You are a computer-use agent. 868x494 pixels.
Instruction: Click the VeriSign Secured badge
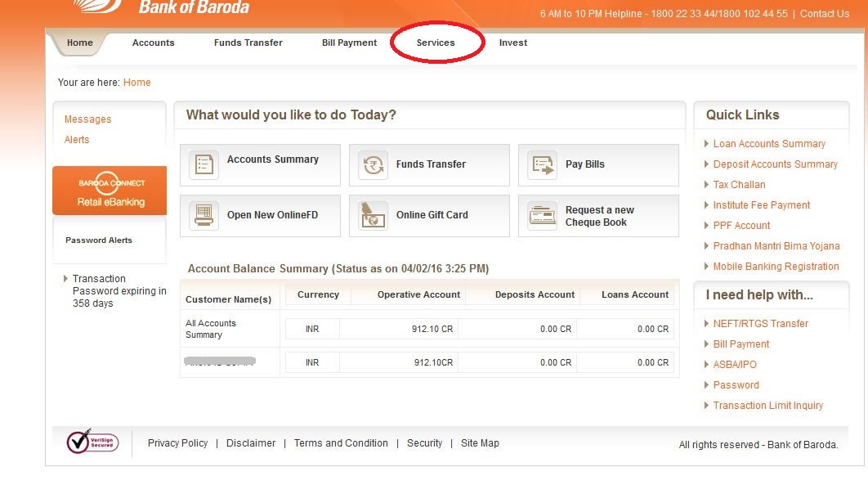[92, 442]
